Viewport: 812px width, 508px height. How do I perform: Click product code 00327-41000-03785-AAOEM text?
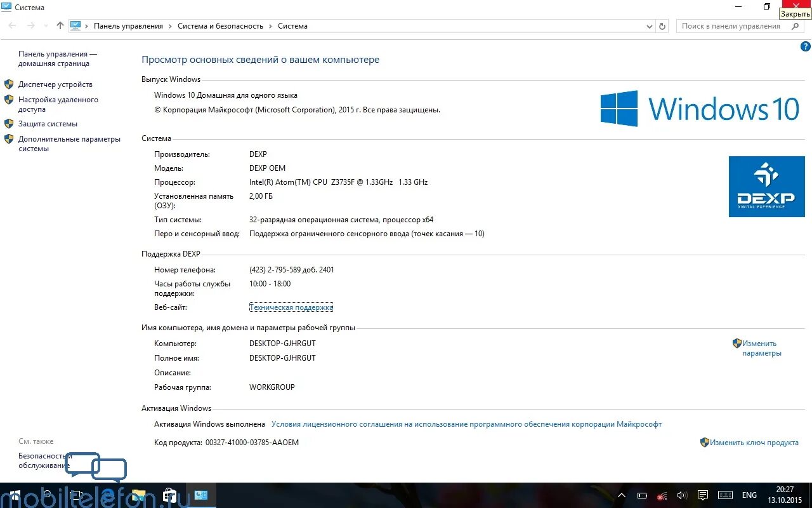click(252, 443)
